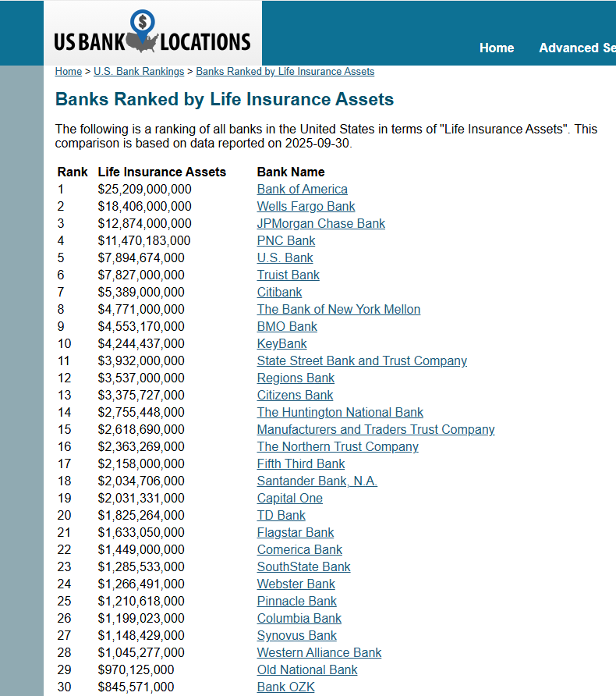Select the $18,406,000,000 value
Screen dimensions: 616x696
[x=144, y=207]
